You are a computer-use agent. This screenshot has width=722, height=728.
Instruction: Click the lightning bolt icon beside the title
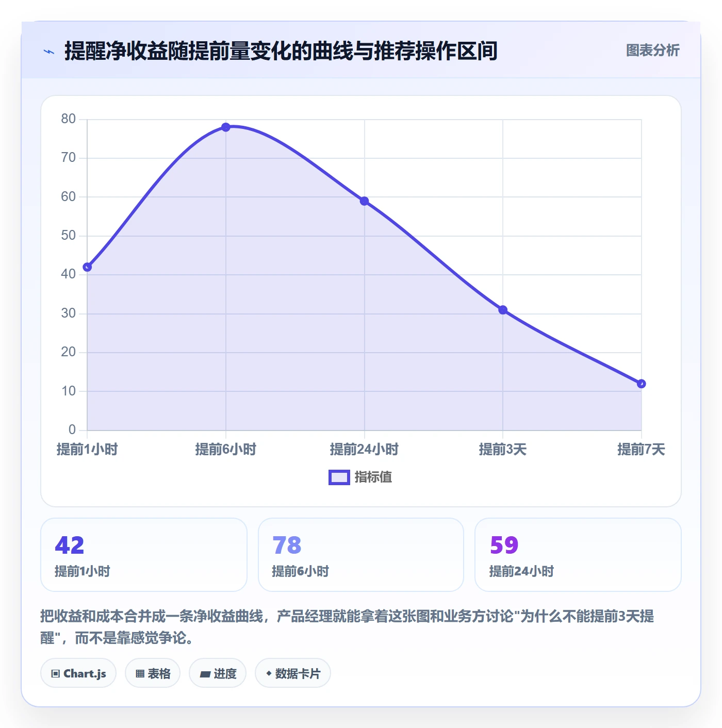(49, 52)
